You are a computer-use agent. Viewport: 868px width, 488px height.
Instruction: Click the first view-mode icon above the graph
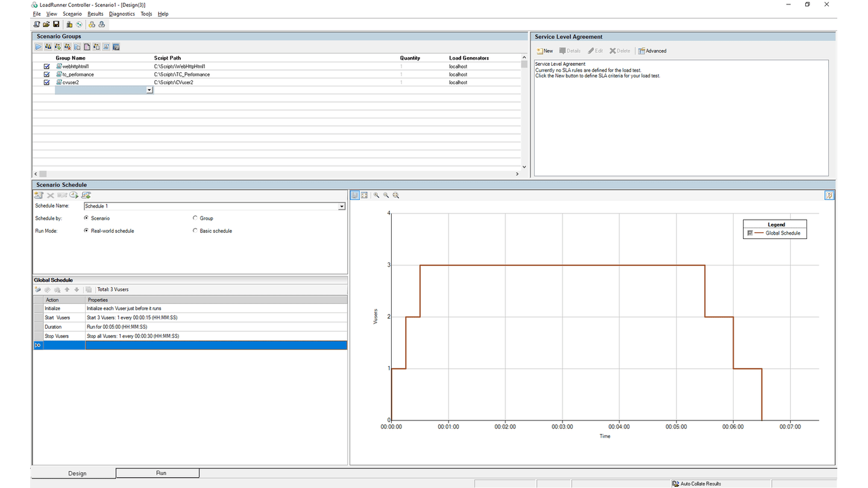tap(354, 195)
